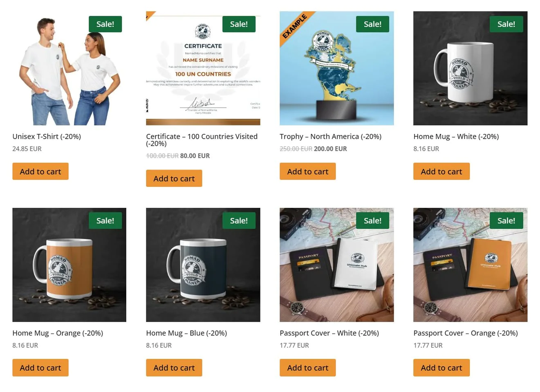Open the blue Home Mug product image
The image size is (540, 392).
(203, 265)
